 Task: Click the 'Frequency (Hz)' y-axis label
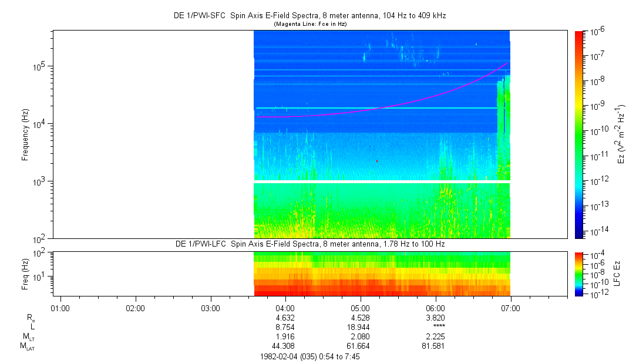tap(26, 134)
